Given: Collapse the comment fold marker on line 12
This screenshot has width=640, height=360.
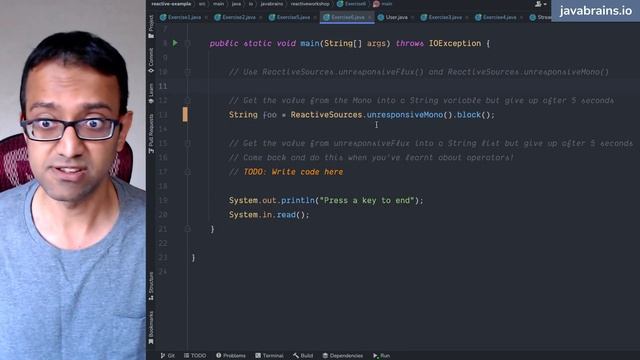Looking at the screenshot, I should pos(187,100).
